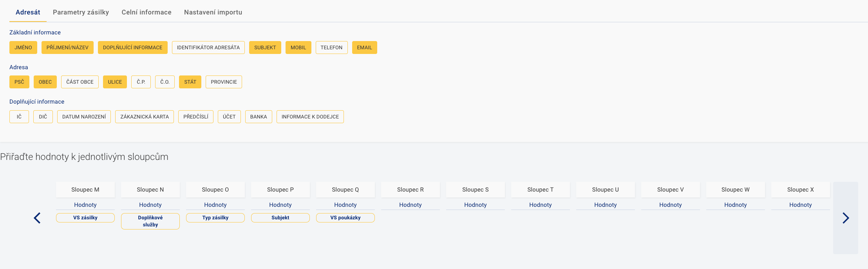
Task: Select the DATUM NAROZENÍ chip
Action: coord(84,117)
